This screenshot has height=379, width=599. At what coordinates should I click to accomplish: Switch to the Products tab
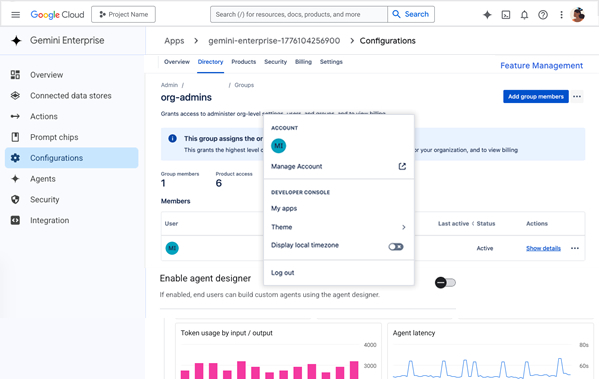[244, 62]
